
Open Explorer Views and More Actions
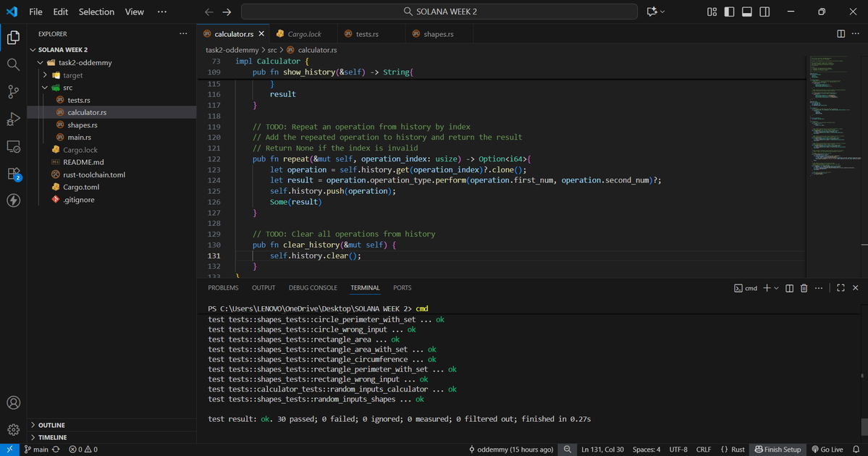coord(183,34)
